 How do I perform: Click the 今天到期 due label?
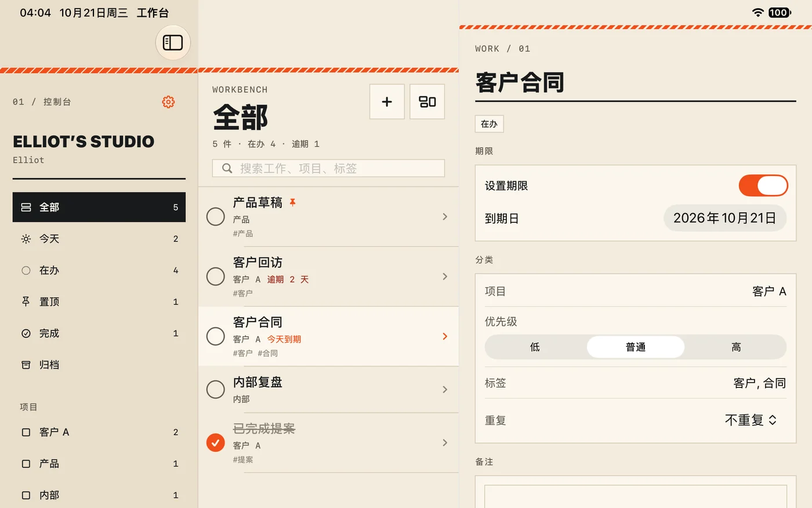pyautogui.click(x=284, y=339)
